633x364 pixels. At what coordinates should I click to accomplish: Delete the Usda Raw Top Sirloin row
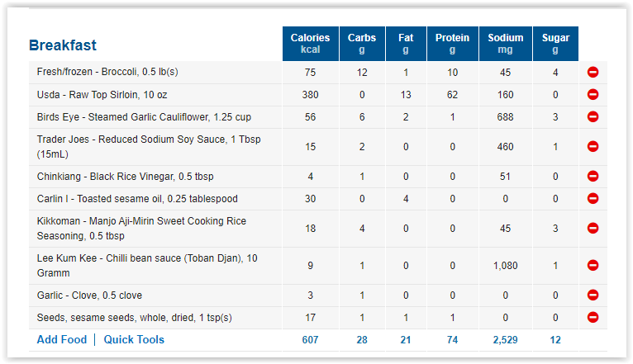pos(593,94)
